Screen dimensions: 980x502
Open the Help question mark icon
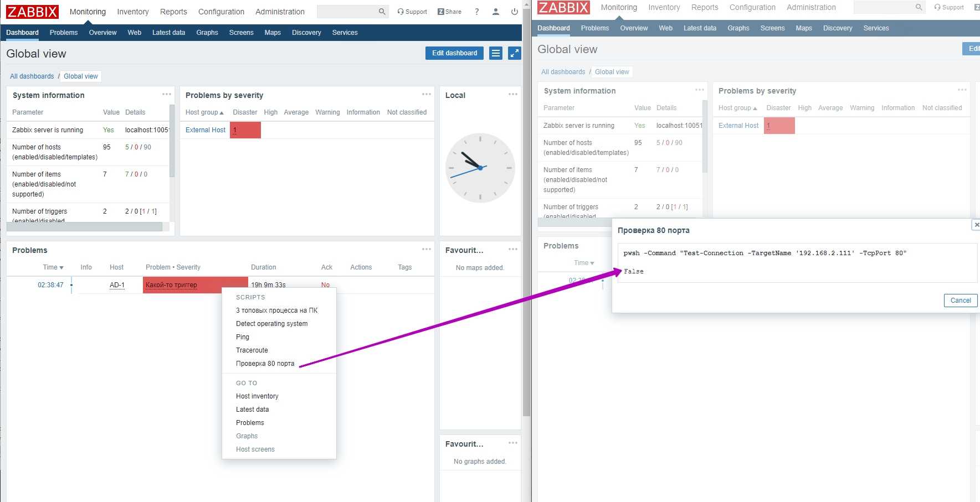(x=477, y=12)
